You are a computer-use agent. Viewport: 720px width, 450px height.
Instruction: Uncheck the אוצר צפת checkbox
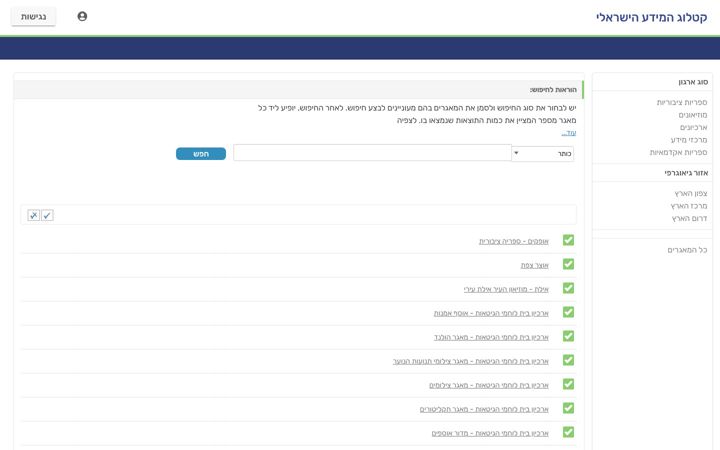568,264
